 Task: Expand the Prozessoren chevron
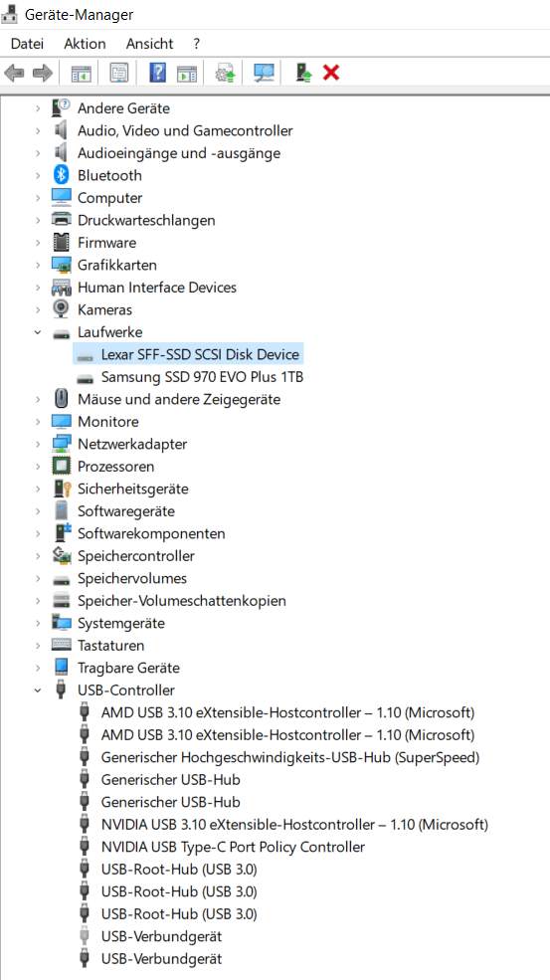tap(38, 467)
